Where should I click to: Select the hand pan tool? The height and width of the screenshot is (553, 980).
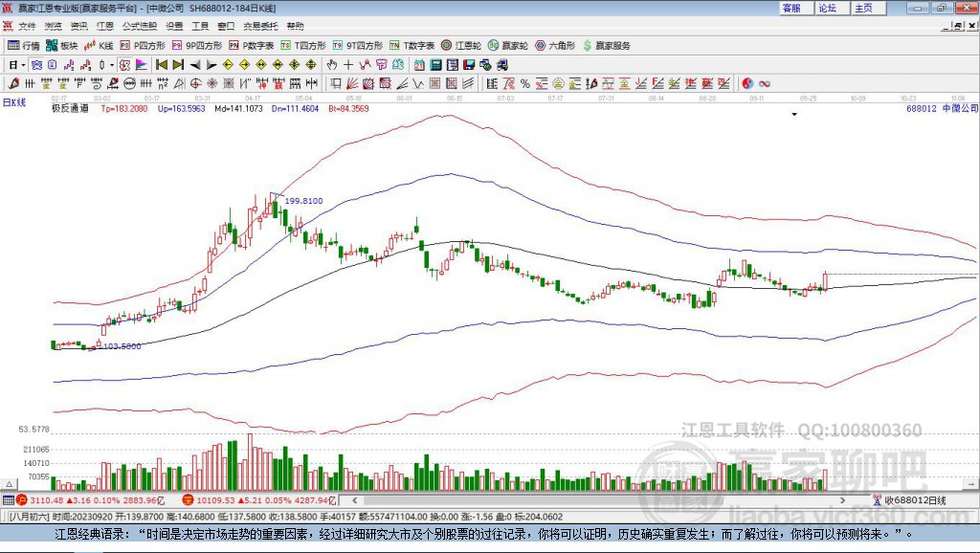coord(331,65)
